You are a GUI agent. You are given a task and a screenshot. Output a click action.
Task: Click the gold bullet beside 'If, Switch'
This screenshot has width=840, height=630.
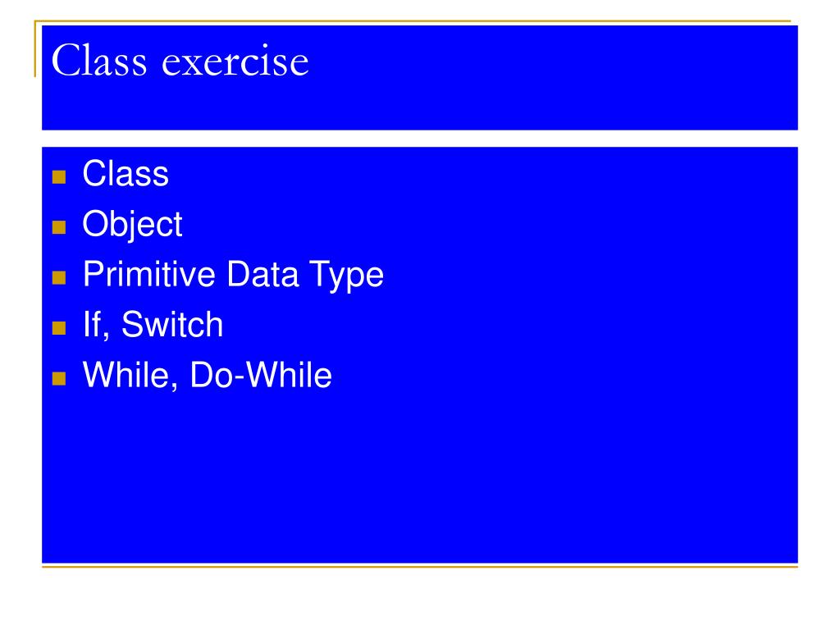click(59, 328)
